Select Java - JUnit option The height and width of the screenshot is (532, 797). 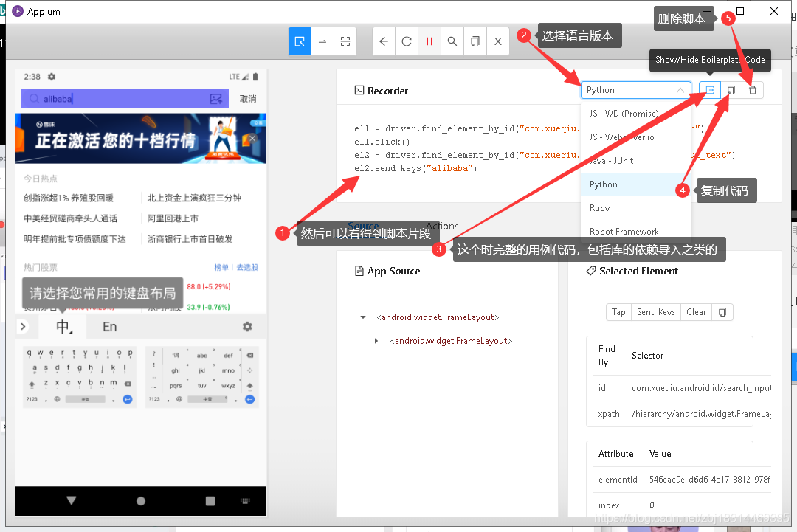(636, 161)
